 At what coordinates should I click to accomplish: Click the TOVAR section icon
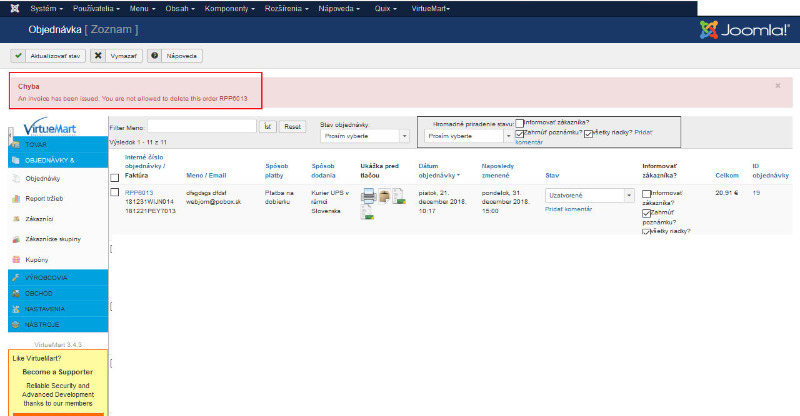[16, 144]
